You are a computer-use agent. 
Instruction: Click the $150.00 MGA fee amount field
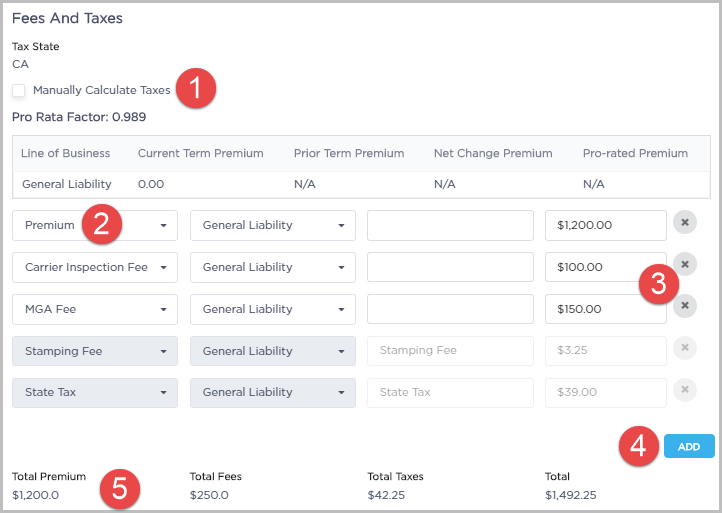pyautogui.click(x=605, y=310)
